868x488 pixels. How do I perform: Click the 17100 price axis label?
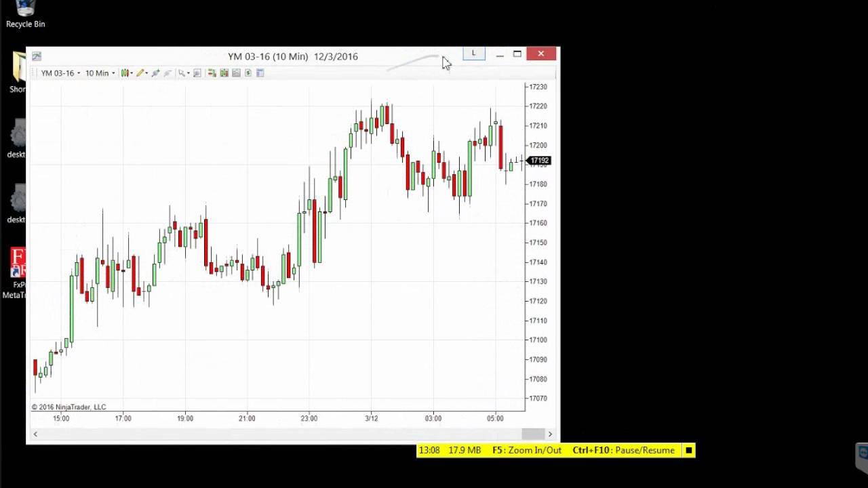[x=538, y=340]
